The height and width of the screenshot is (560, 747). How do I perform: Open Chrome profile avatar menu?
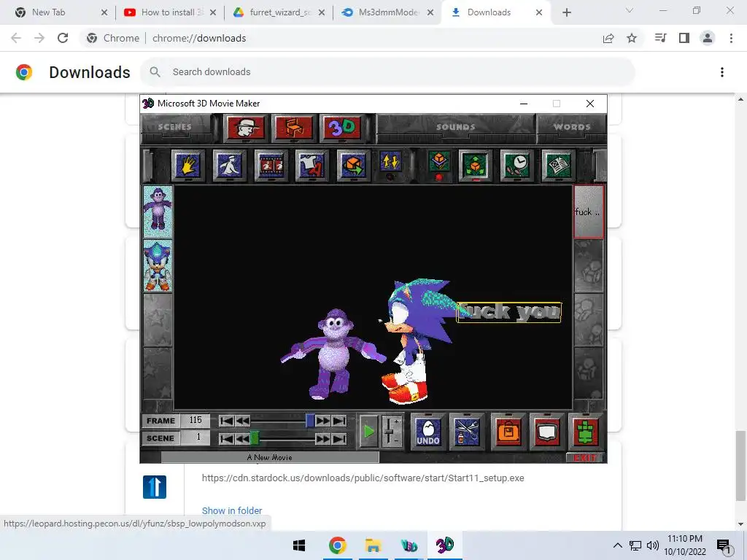point(708,38)
